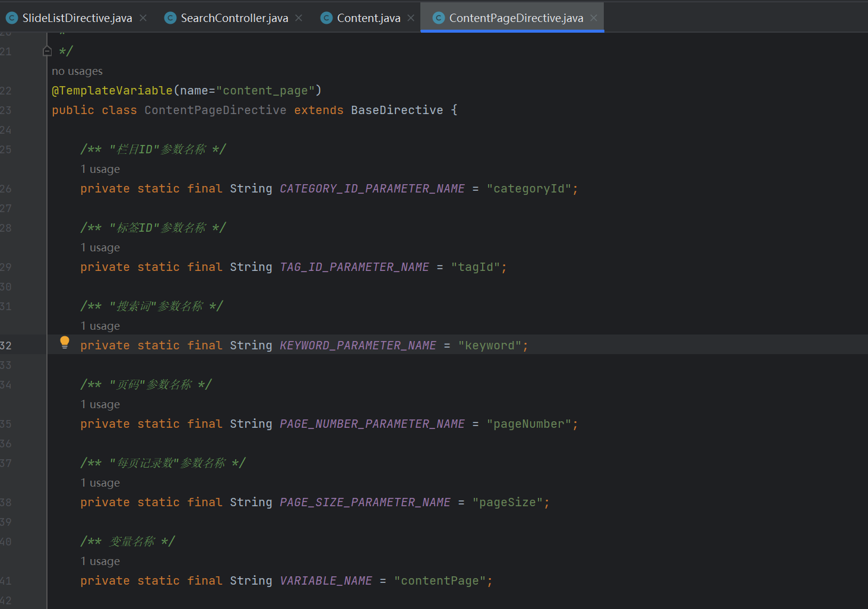Click the class icon on ContentPageDirective.java tab
The image size is (868, 609).
click(x=439, y=18)
